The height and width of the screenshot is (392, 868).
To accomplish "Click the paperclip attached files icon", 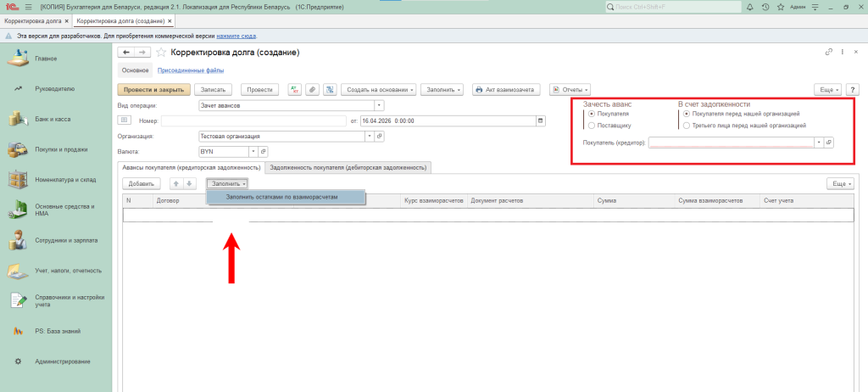I will pyautogui.click(x=312, y=89).
